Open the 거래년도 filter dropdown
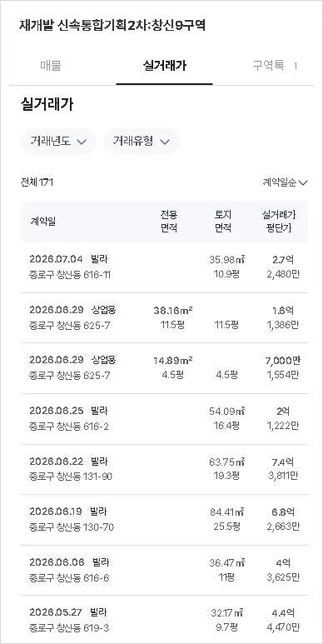323x644 pixels. point(58,142)
